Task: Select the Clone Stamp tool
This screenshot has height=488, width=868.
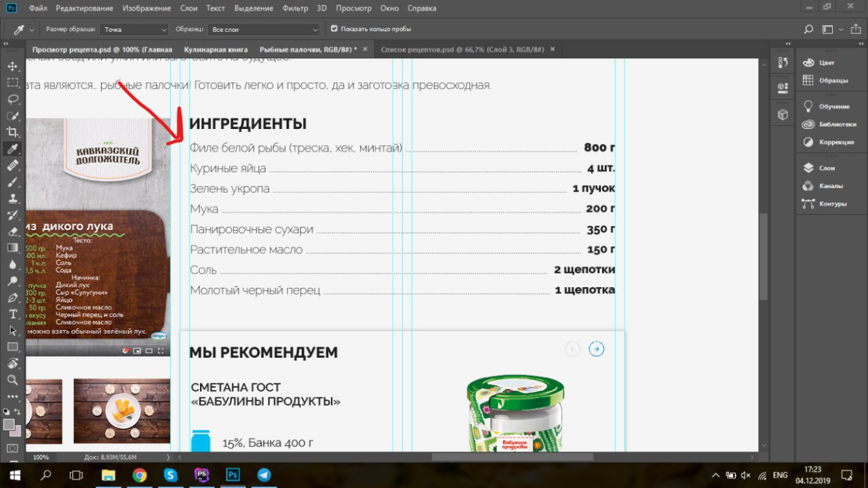Action: [x=12, y=198]
